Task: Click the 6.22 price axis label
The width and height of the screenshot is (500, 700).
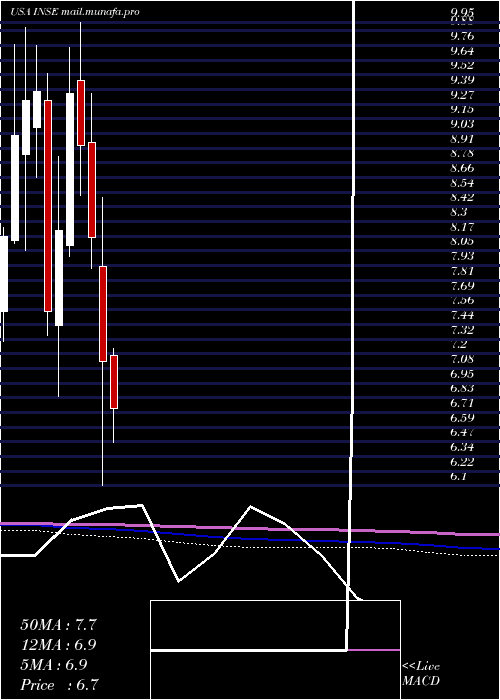Action: coord(462,462)
